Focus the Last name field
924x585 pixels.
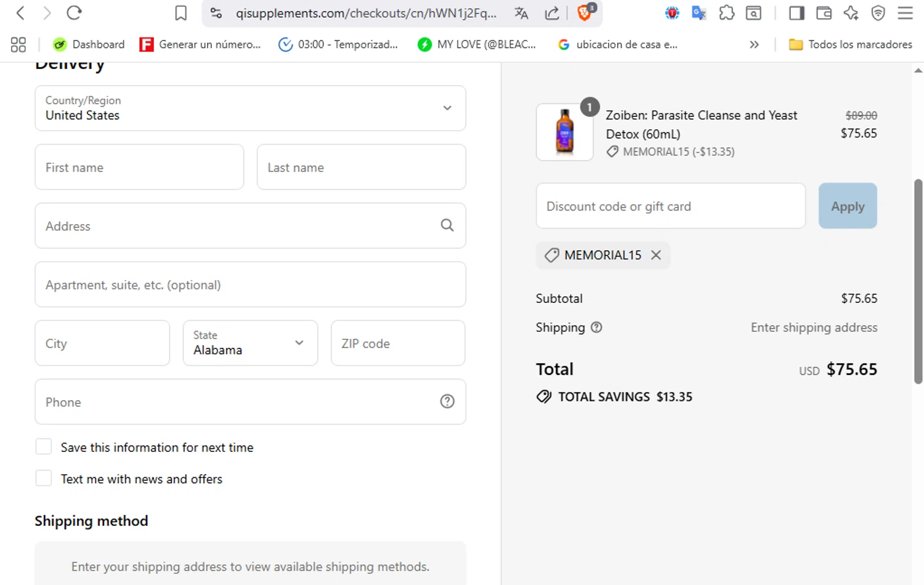(361, 167)
